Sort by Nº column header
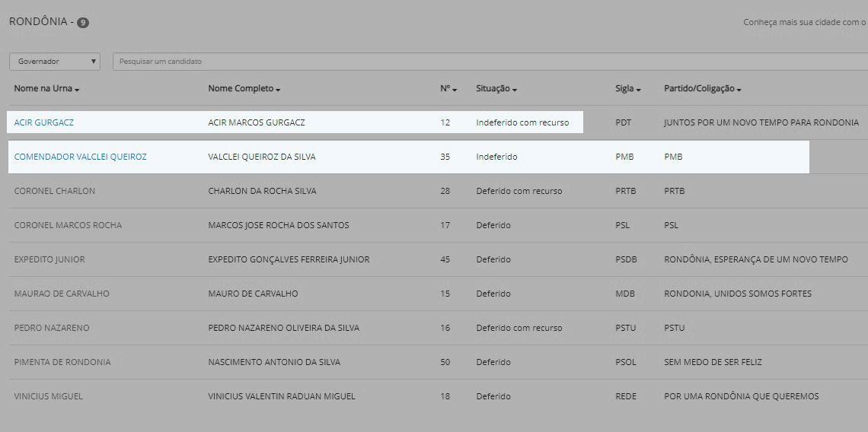This screenshot has width=868, height=432. pyautogui.click(x=448, y=88)
